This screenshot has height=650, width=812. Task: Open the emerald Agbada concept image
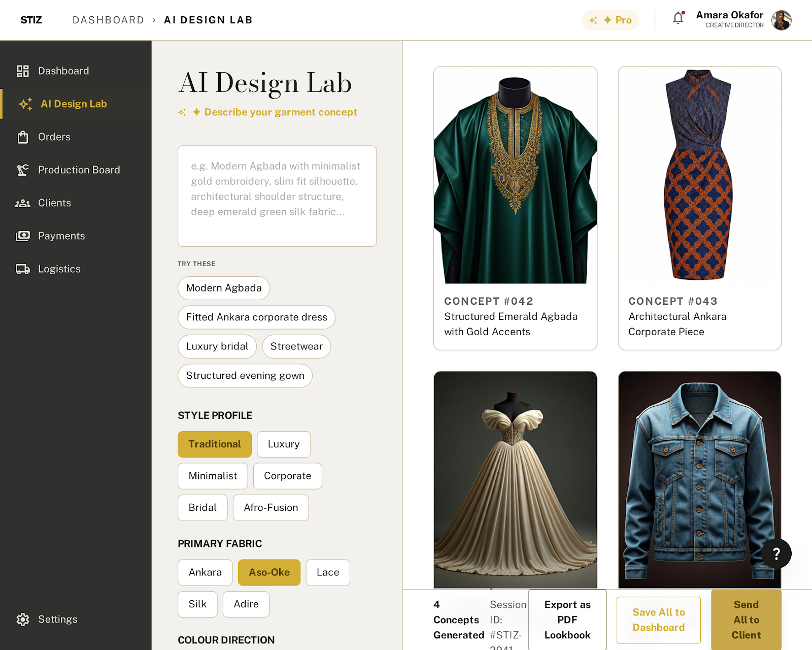pos(515,175)
